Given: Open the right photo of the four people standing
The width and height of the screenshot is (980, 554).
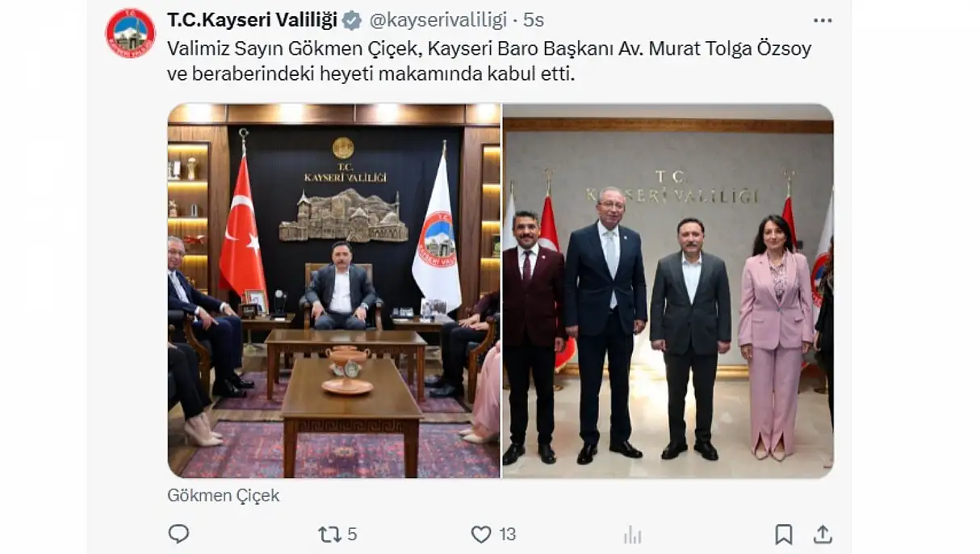Looking at the screenshot, I should coord(668,291).
